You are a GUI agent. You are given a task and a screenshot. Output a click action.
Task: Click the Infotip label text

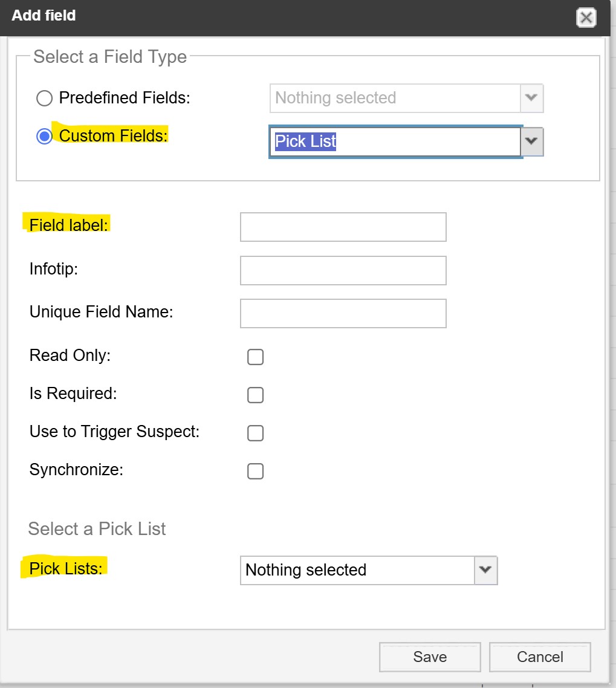tap(54, 268)
